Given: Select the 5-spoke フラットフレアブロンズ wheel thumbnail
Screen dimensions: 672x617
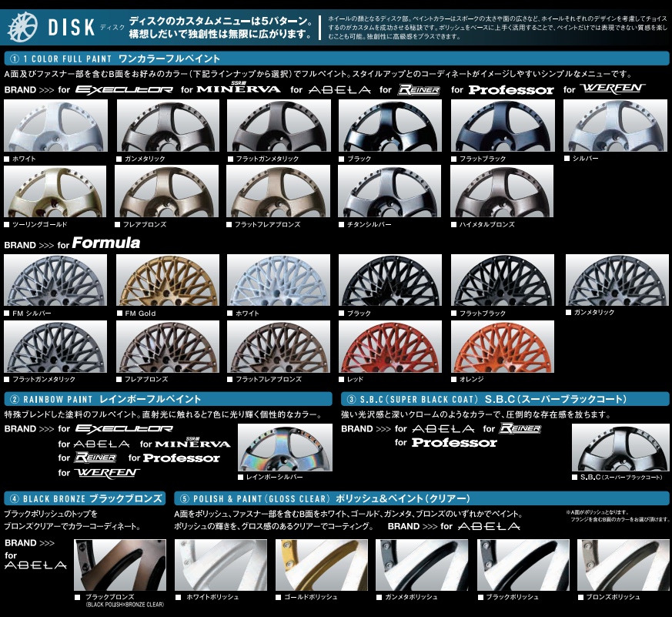Looking at the screenshot, I should (278, 191).
